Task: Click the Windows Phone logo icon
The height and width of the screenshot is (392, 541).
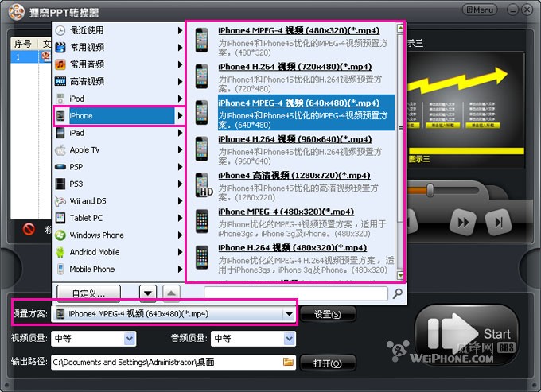Action: point(60,235)
